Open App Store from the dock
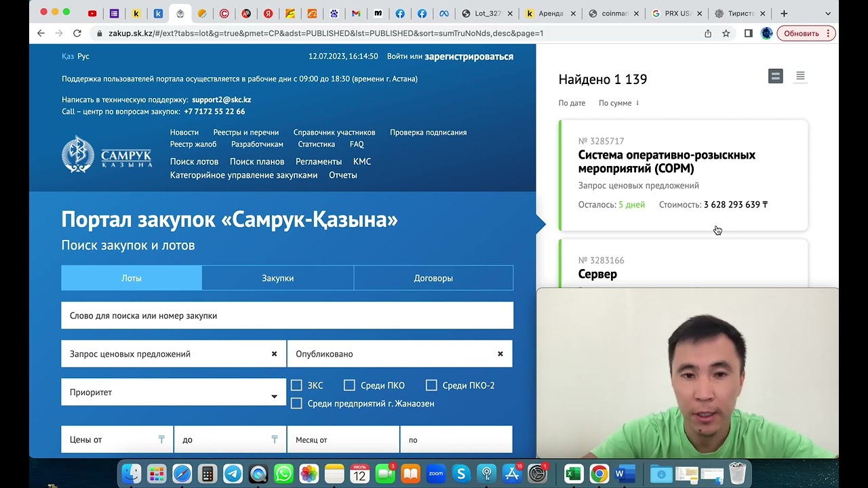The image size is (868, 488). tap(512, 474)
